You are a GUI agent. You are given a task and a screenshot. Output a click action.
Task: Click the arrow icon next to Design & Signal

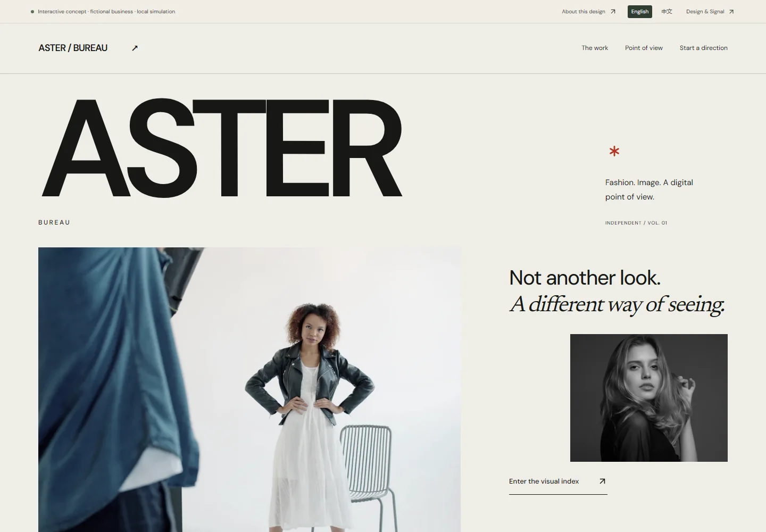coord(731,12)
